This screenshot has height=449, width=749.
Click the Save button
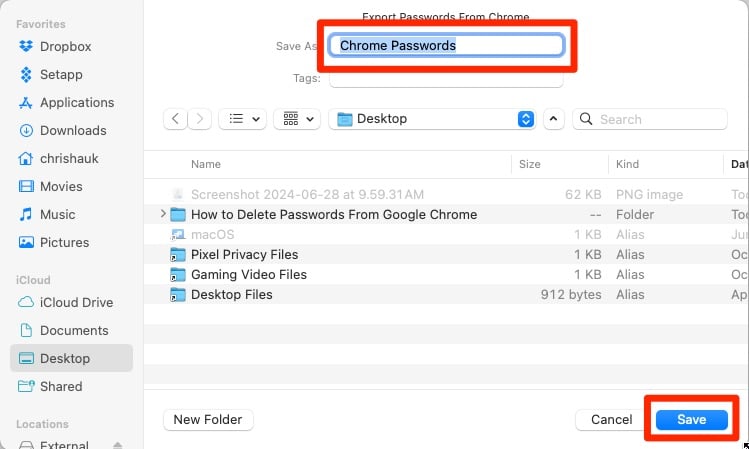point(691,419)
